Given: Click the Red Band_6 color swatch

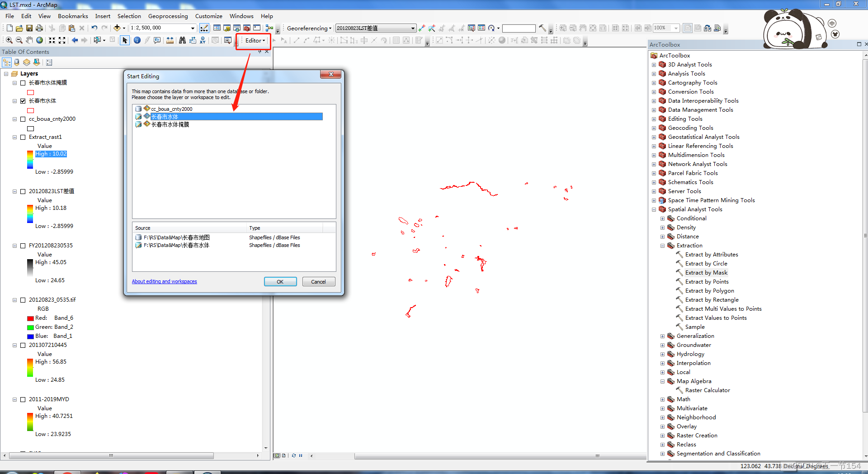Looking at the screenshot, I should (30, 318).
